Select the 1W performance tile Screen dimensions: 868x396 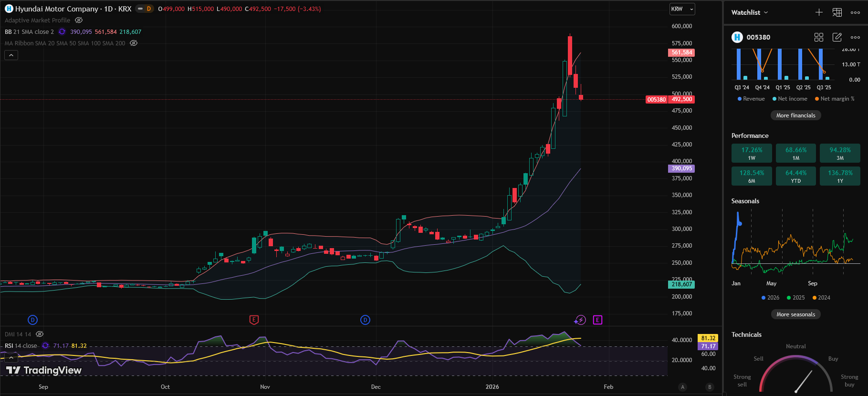pos(752,153)
